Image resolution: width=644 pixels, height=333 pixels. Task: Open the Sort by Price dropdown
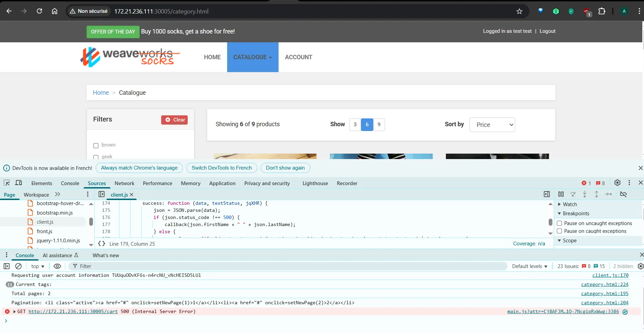tap(492, 125)
